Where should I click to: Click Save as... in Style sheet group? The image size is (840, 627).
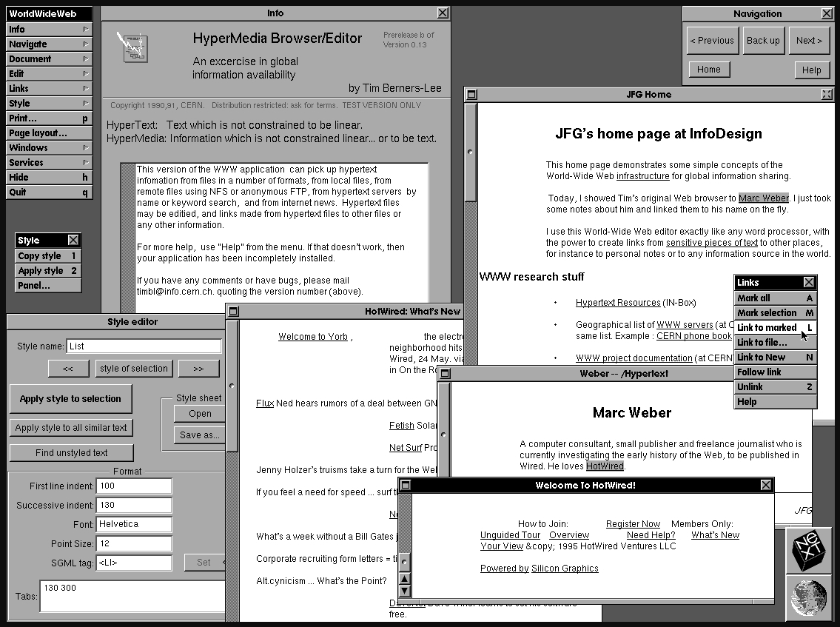tap(200, 435)
